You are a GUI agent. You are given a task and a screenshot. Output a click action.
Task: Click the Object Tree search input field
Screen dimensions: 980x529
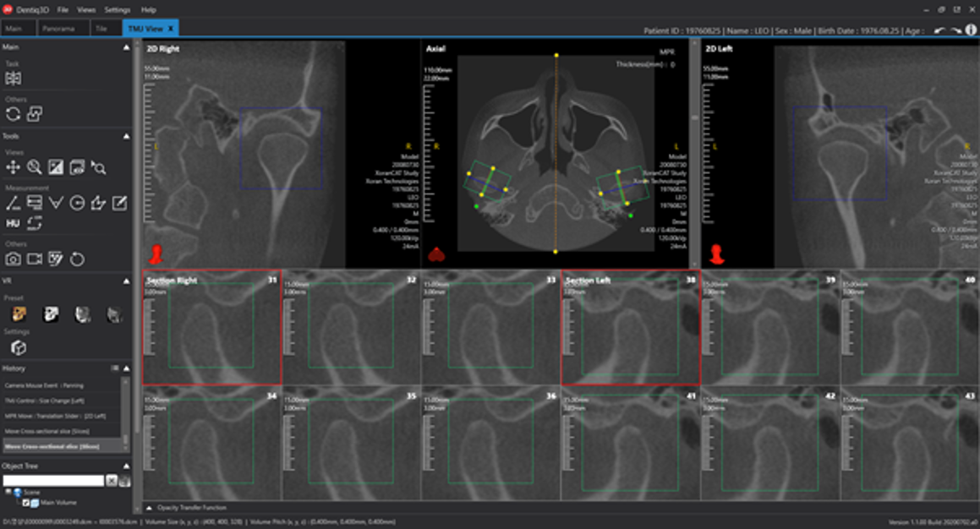(52, 480)
